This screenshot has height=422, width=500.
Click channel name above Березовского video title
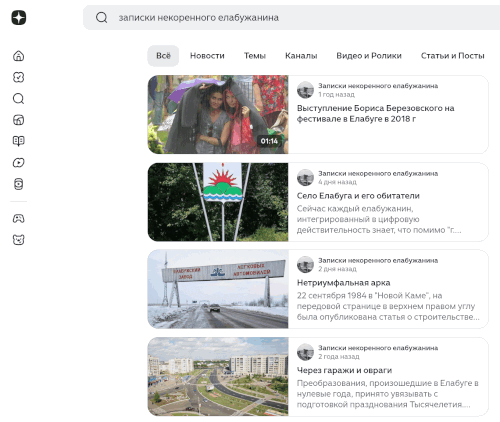(378, 86)
